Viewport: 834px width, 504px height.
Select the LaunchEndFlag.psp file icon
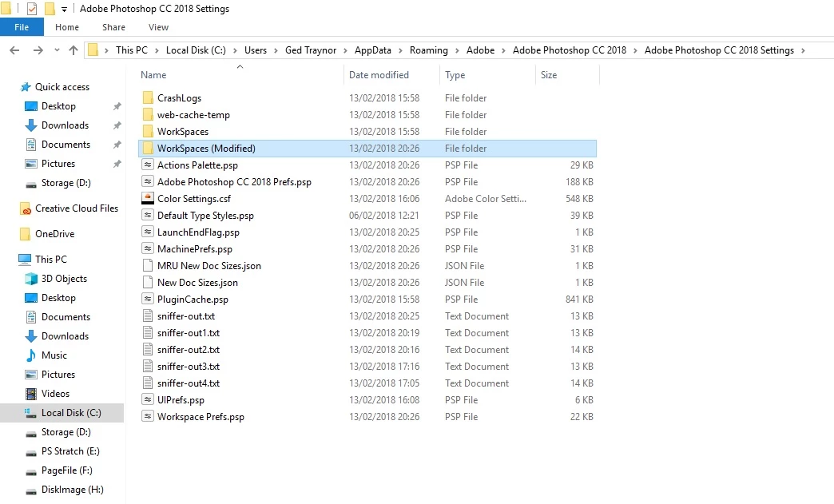point(148,232)
